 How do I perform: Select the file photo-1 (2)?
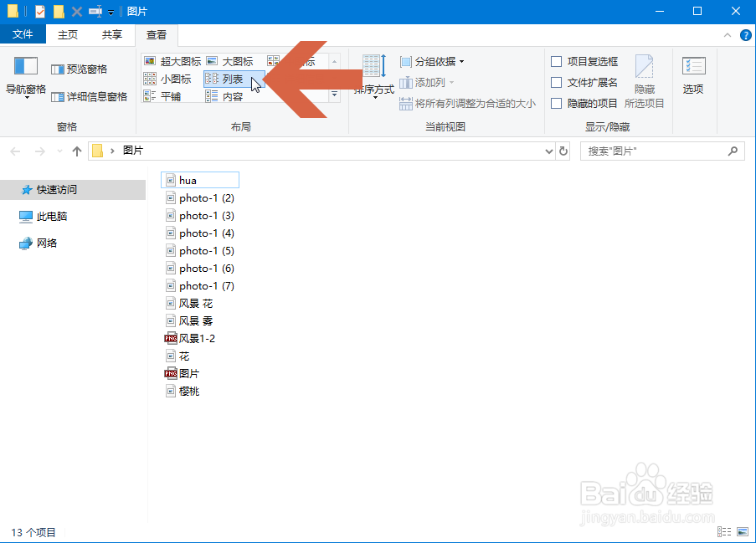click(x=200, y=198)
